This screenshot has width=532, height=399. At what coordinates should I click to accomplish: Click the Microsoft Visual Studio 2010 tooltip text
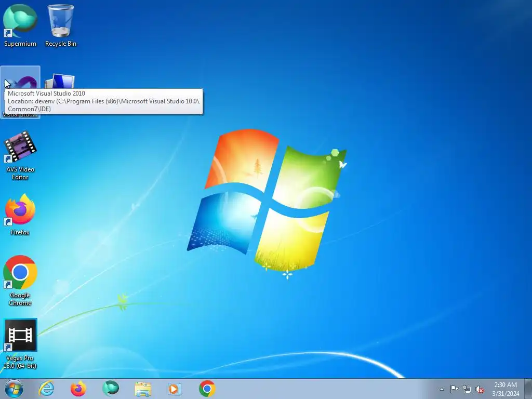(x=46, y=94)
